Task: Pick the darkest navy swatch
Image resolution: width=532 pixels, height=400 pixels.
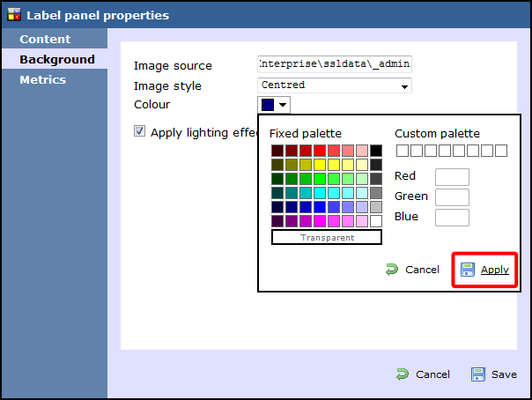Action: click(x=277, y=207)
